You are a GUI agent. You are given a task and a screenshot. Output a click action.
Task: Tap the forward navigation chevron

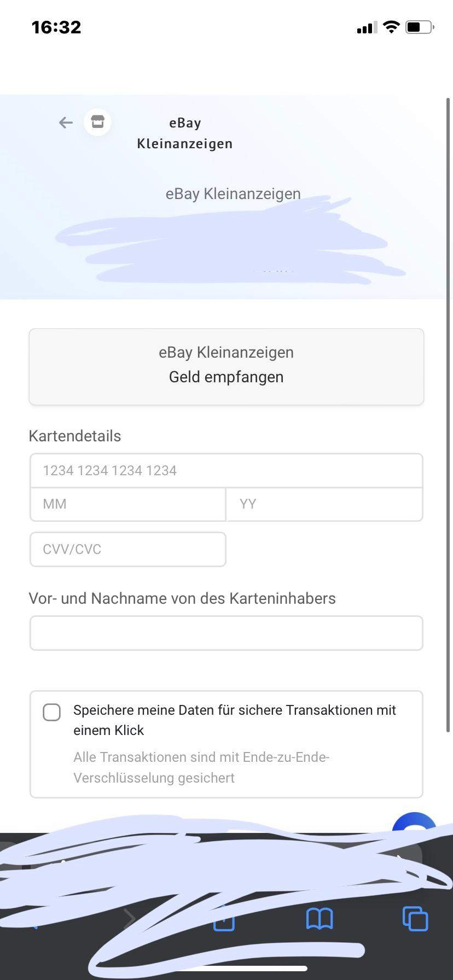130,919
